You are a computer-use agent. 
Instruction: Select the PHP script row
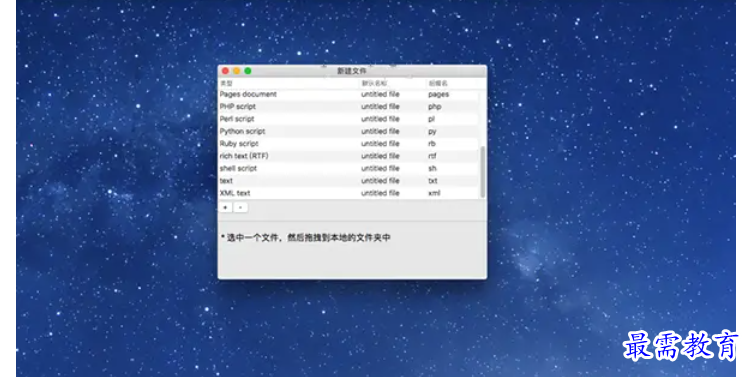click(349, 107)
